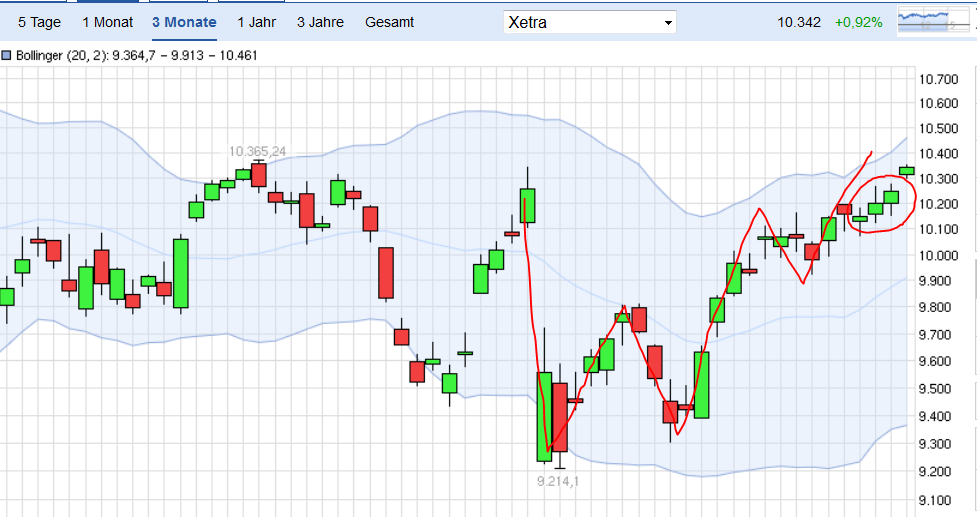Click the 10.700 price axis label
Viewport: 977px width, 517px height.
[940, 79]
